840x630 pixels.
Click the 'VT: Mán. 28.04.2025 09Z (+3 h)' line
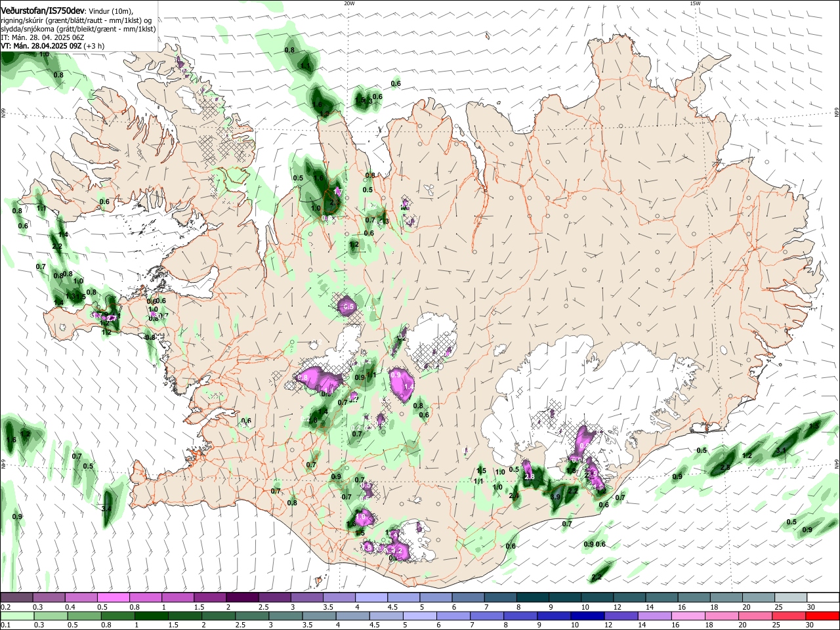52,46
